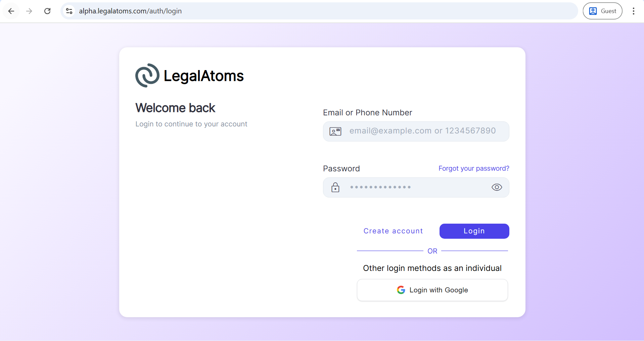Image resolution: width=644 pixels, height=341 pixels.
Task: Show password using the eye icon
Action: (x=497, y=187)
